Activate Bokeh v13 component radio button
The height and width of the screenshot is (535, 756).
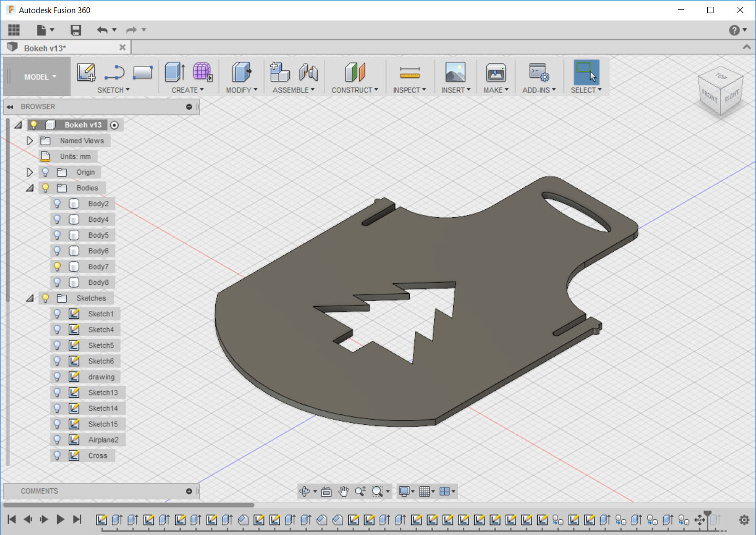tap(114, 125)
